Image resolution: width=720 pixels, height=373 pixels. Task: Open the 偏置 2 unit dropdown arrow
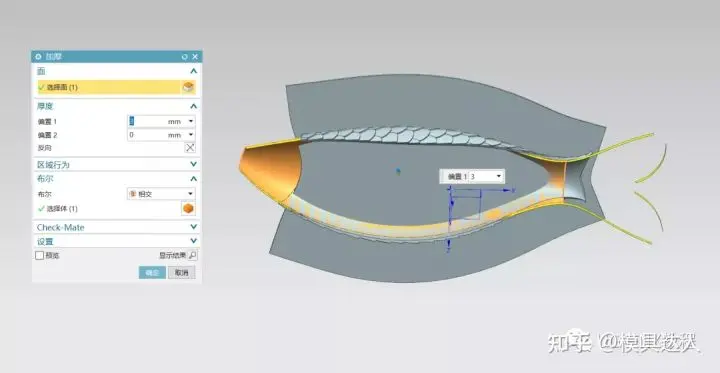[191, 135]
